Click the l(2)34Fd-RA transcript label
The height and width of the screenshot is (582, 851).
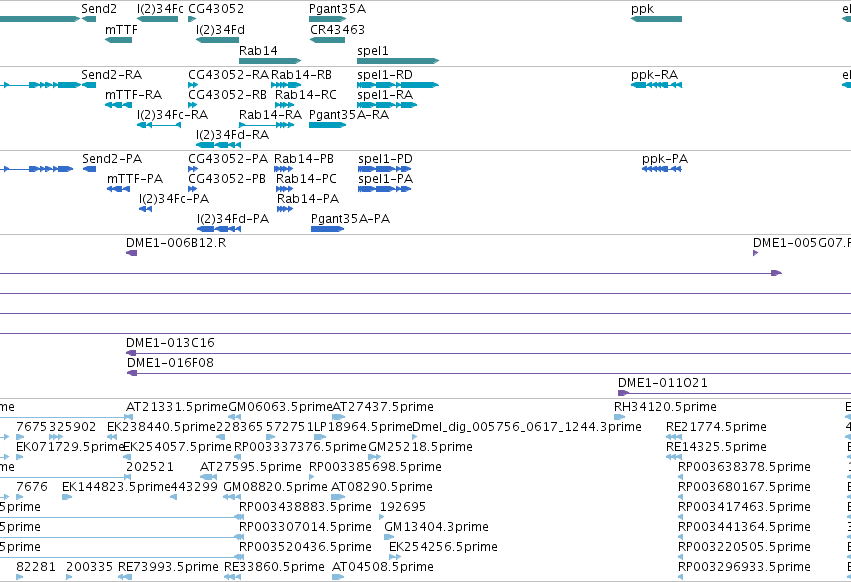232,135
